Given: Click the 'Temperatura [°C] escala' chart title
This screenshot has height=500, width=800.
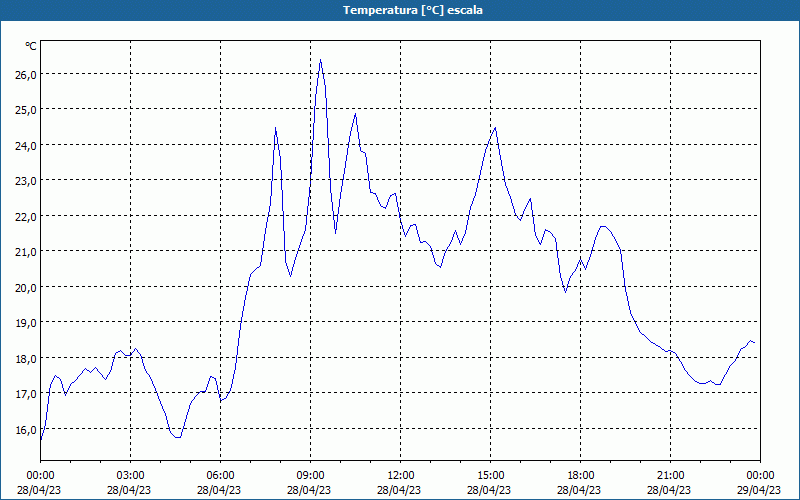Looking at the screenshot, I should [413, 10].
